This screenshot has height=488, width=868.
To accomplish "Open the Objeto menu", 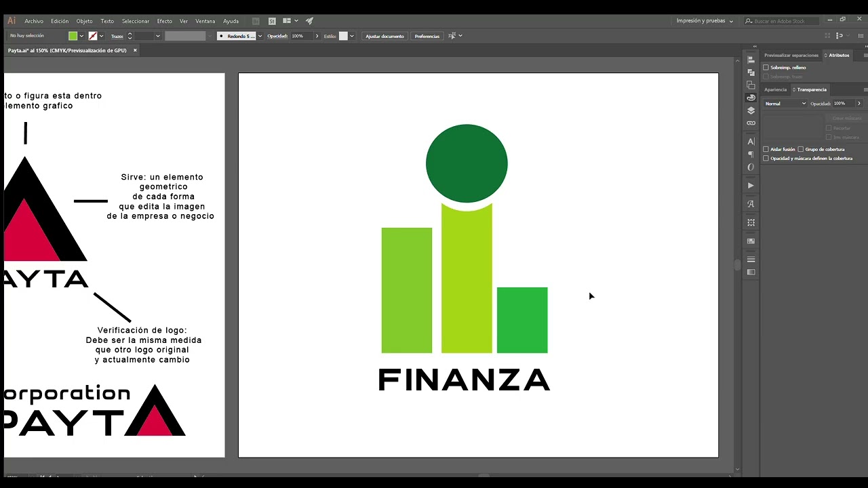I will (x=84, y=21).
